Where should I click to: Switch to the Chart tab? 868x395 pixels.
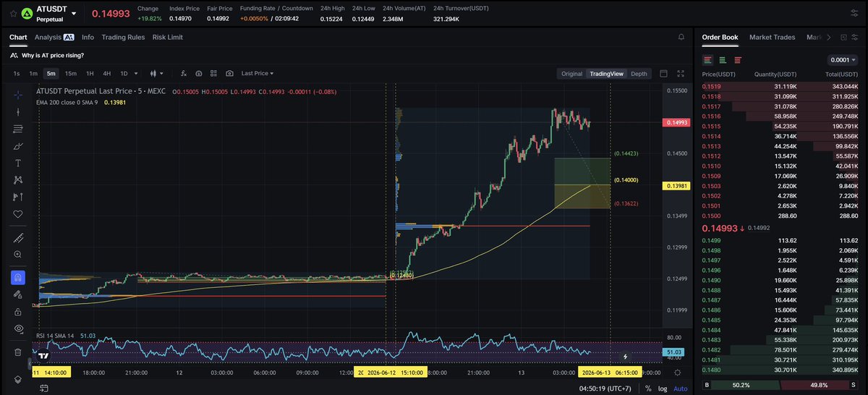tap(18, 37)
